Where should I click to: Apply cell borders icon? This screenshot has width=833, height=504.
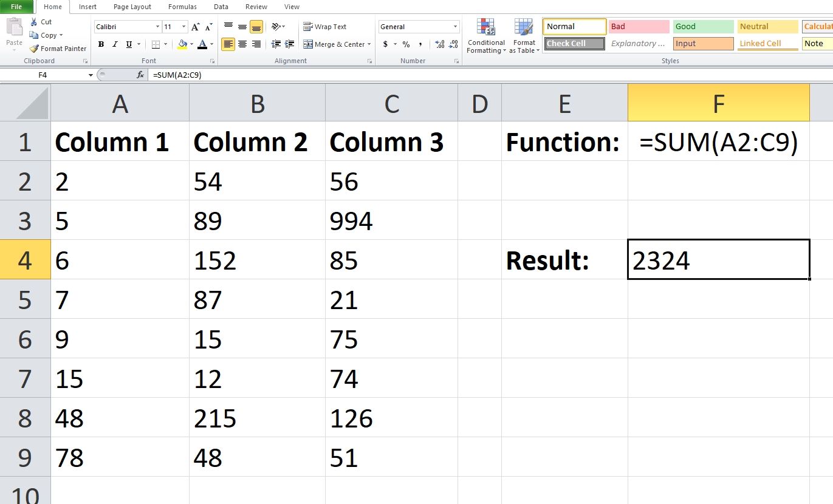click(156, 44)
